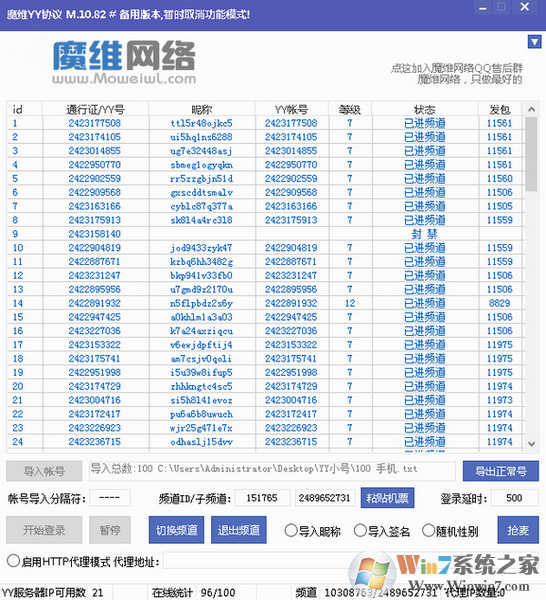This screenshot has width=546, height=600.
Task: Select nickname cyblc87q377a
Action: click(x=202, y=206)
